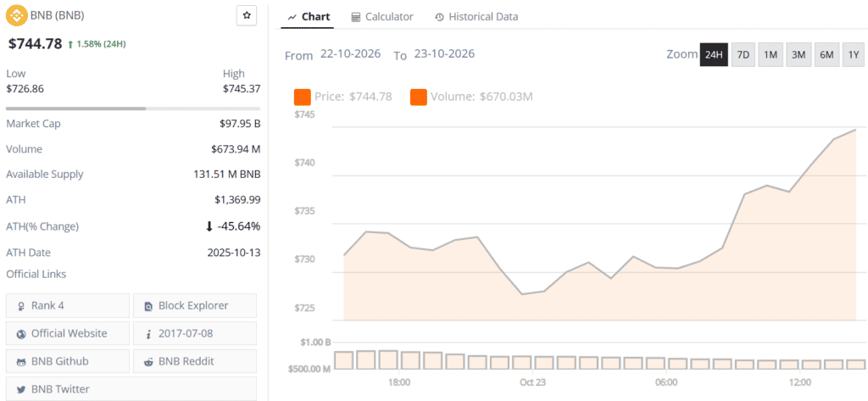
Task: Open the BNB Twitter link
Action: (131, 389)
